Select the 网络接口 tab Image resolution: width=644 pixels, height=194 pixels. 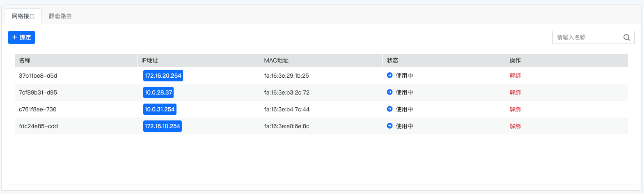point(23,16)
